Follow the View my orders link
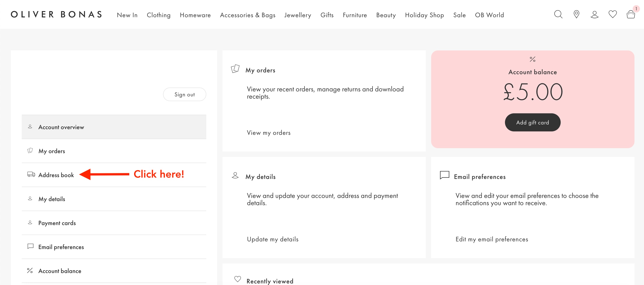The image size is (644, 285). [x=269, y=133]
